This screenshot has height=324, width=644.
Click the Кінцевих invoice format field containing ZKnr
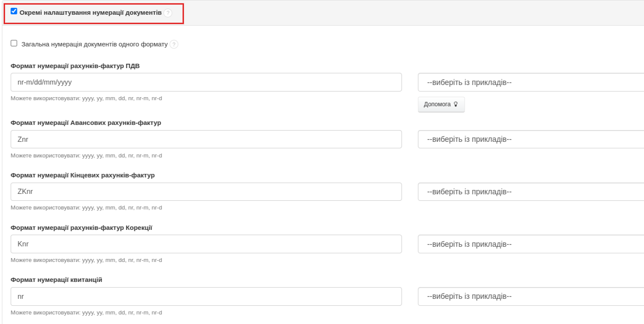pyautogui.click(x=206, y=192)
